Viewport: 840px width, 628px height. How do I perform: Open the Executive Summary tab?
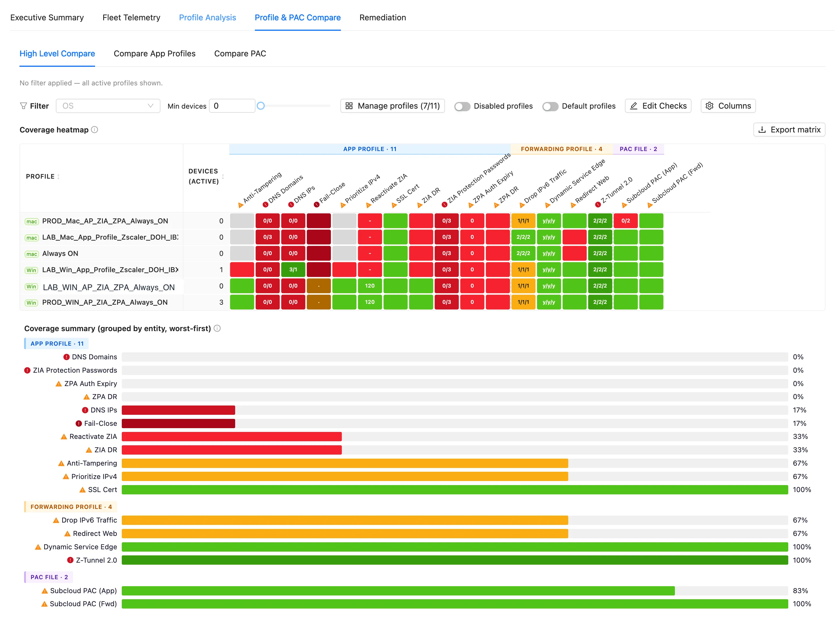47,17
